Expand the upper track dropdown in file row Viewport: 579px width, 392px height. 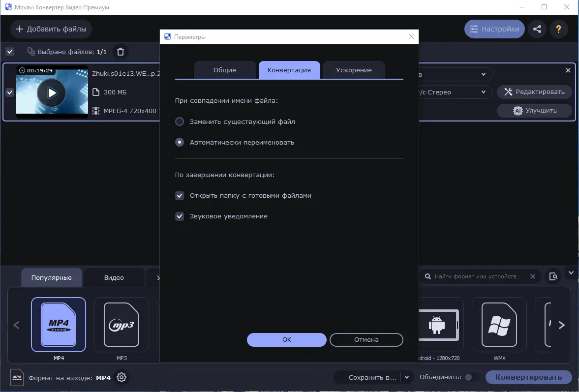(484, 75)
